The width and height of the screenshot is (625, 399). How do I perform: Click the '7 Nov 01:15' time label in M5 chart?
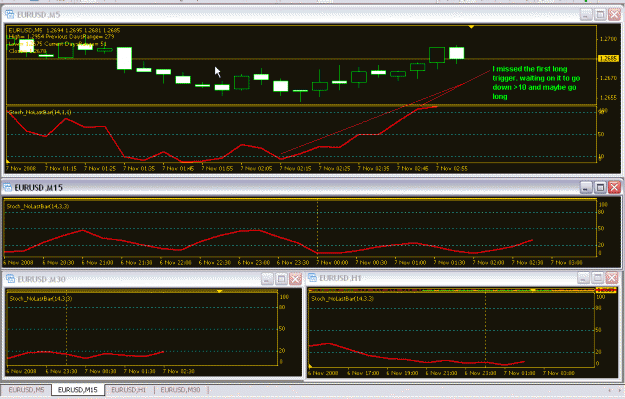(61, 169)
